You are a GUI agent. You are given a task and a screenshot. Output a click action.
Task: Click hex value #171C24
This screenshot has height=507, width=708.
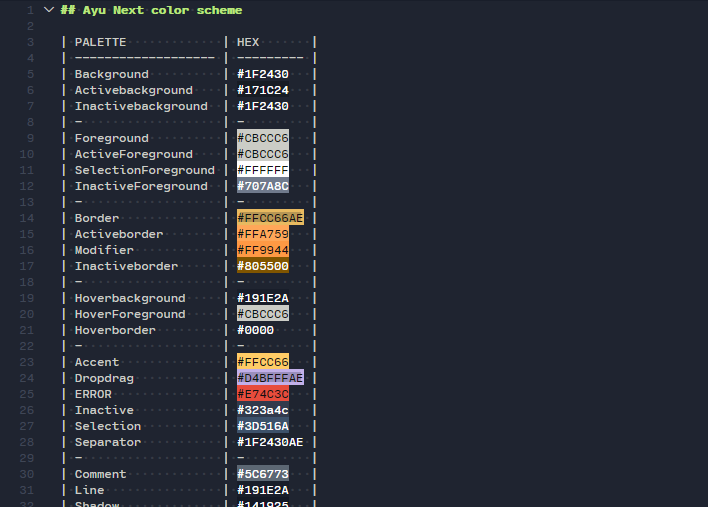tap(263, 90)
